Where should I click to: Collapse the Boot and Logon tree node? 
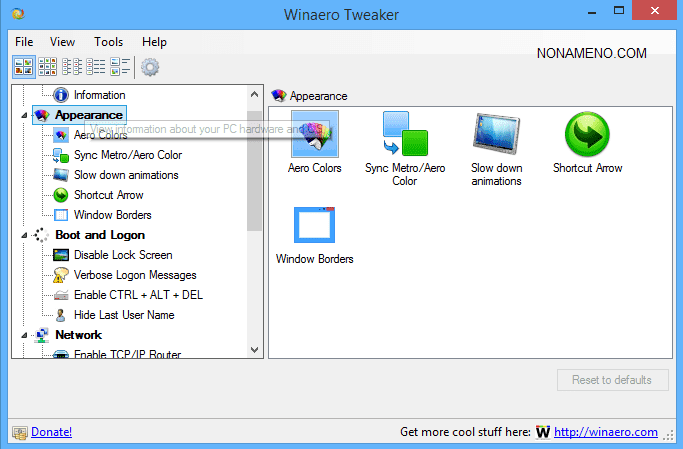coord(23,236)
